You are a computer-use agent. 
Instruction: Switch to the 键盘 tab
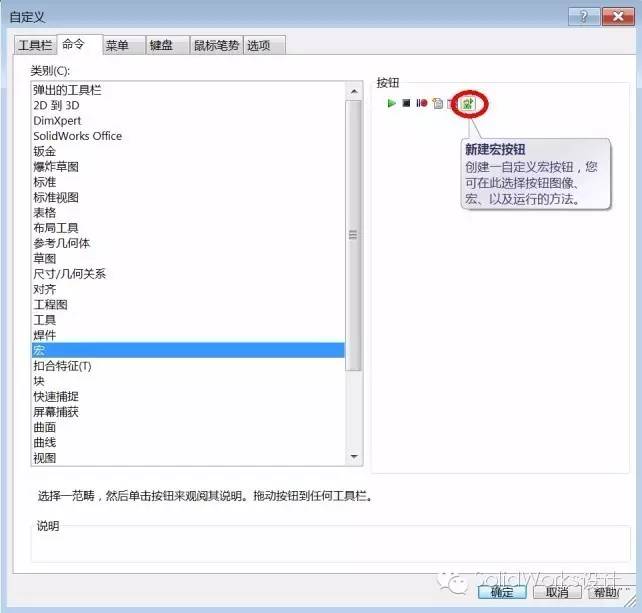point(167,45)
